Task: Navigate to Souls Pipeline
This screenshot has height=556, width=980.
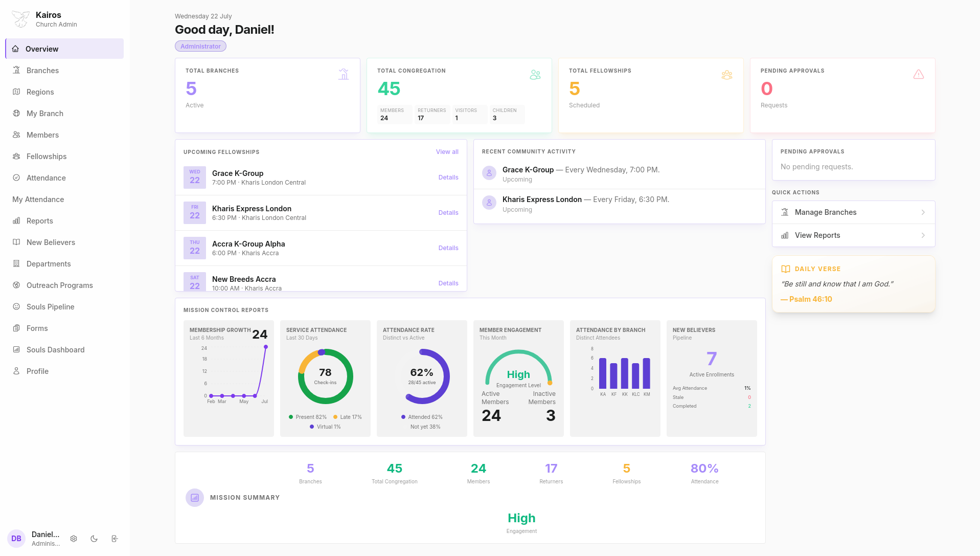Action: (64, 306)
